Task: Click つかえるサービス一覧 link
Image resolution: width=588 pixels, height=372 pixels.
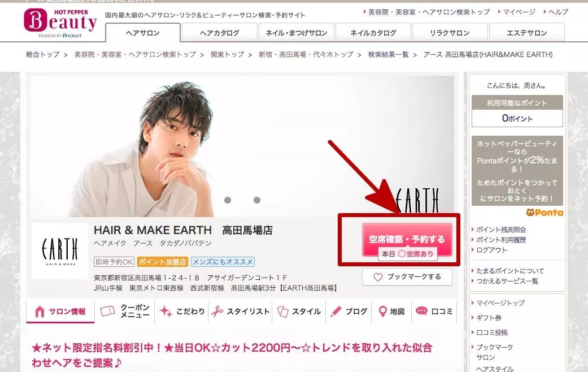Action: (507, 281)
